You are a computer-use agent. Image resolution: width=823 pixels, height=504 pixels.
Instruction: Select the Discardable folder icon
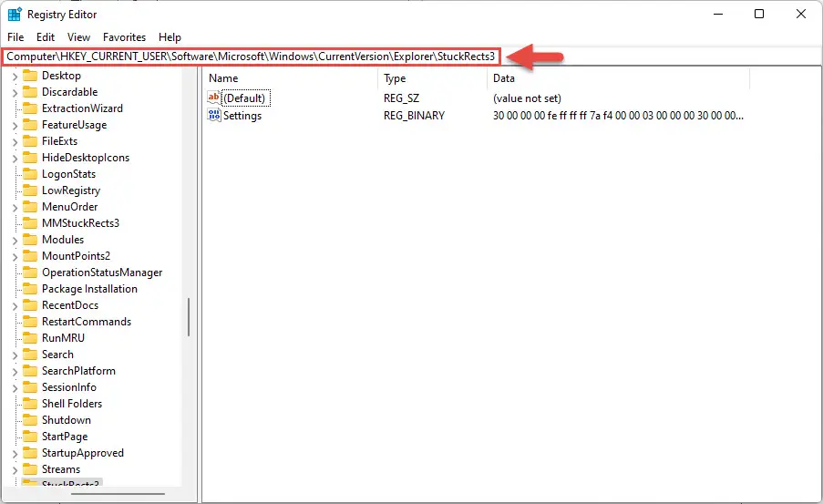[30, 92]
